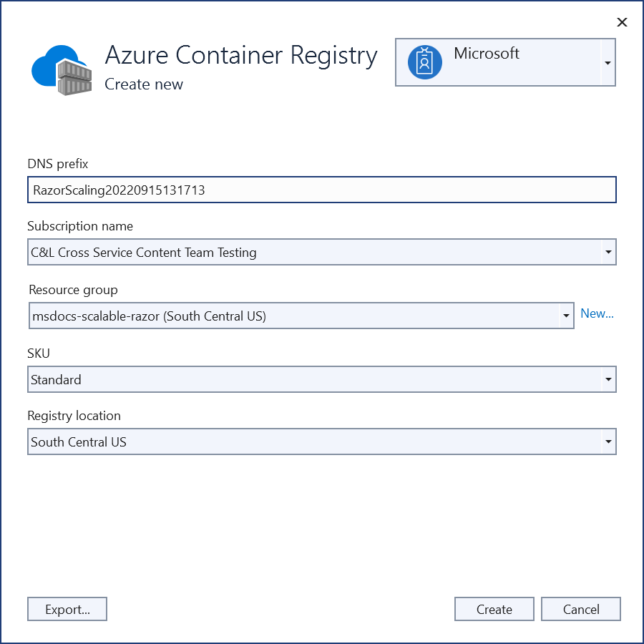The height and width of the screenshot is (644, 644).
Task: Click the Microsoft account name text
Action: coord(487,54)
